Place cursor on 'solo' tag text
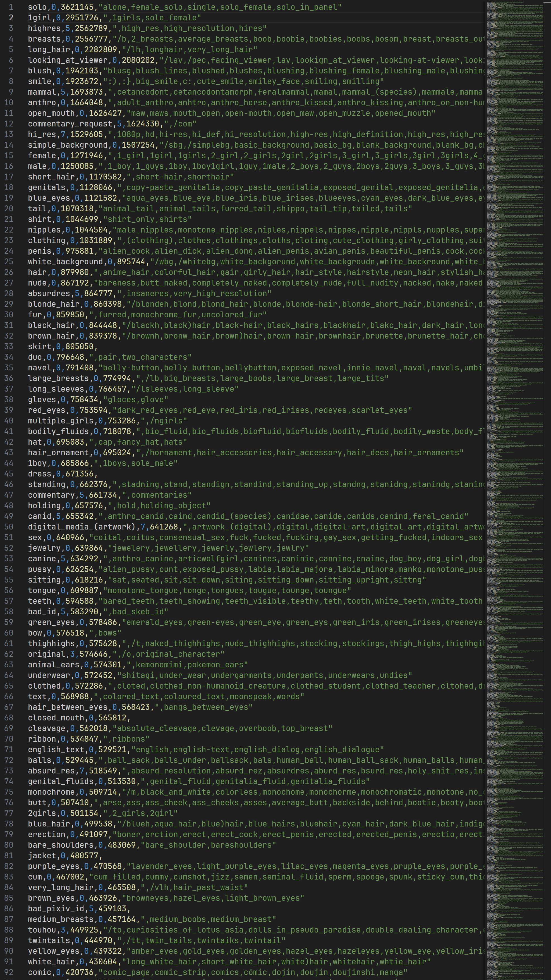This screenshot has height=980, width=551. pyautogui.click(x=37, y=7)
